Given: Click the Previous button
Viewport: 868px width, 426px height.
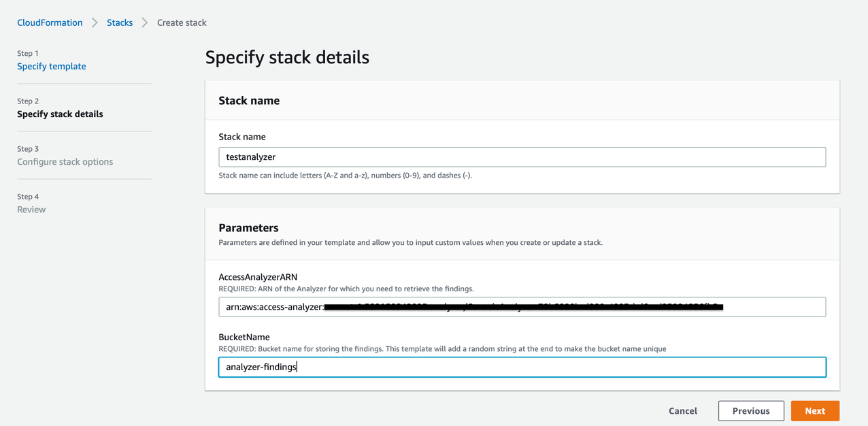Looking at the screenshot, I should point(751,410).
